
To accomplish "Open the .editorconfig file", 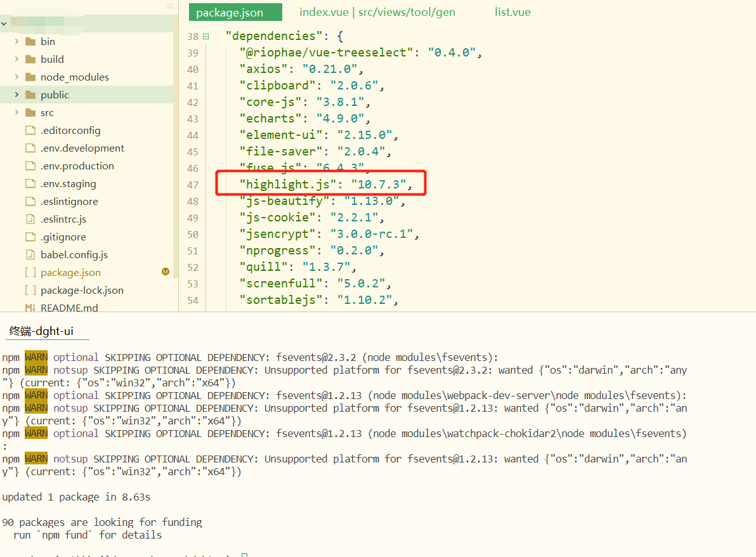I will (x=70, y=131).
